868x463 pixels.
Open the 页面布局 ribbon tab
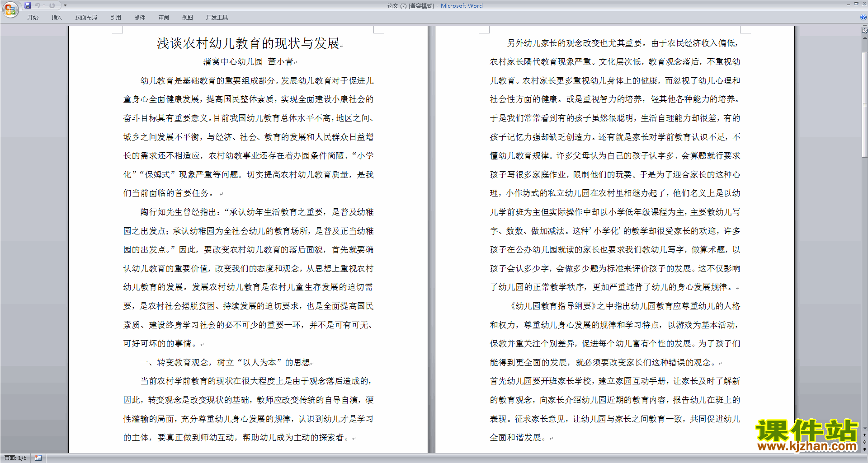pyautogui.click(x=86, y=17)
